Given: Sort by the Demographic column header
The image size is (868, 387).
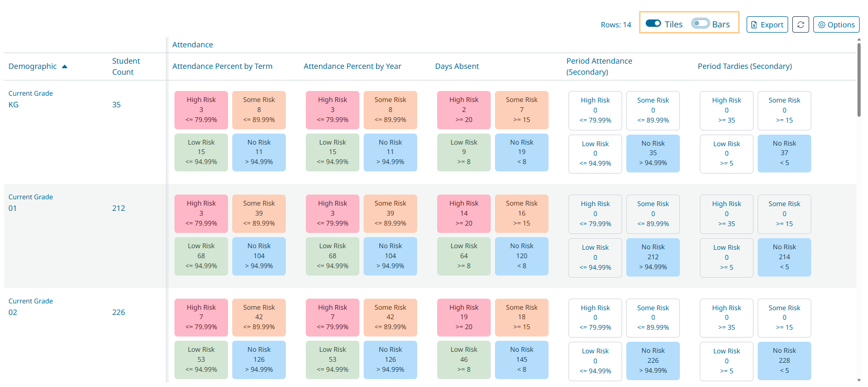Looking at the screenshot, I should (x=33, y=66).
